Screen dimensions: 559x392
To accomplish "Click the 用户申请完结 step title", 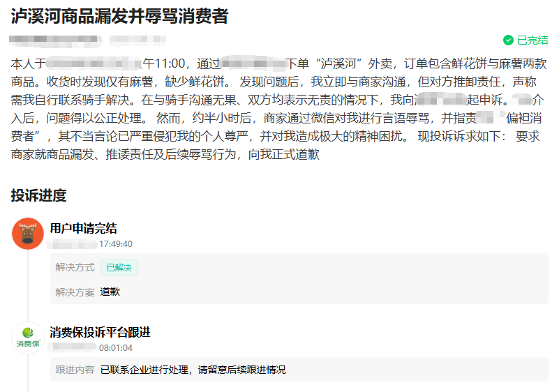I will pos(84,228).
